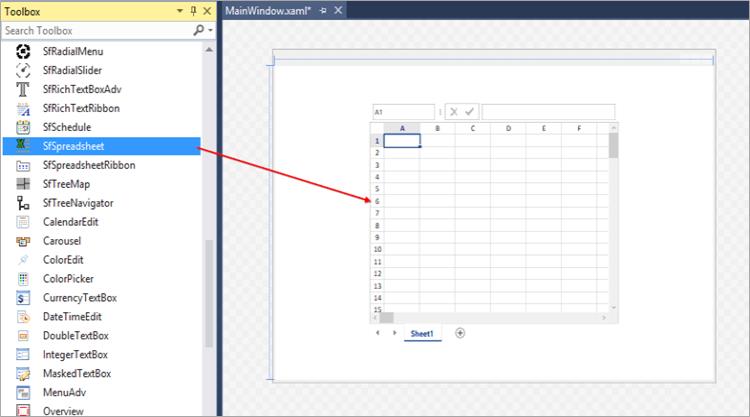Go to previous sheet tab arrow
This screenshot has width=750, height=417.
(x=378, y=333)
